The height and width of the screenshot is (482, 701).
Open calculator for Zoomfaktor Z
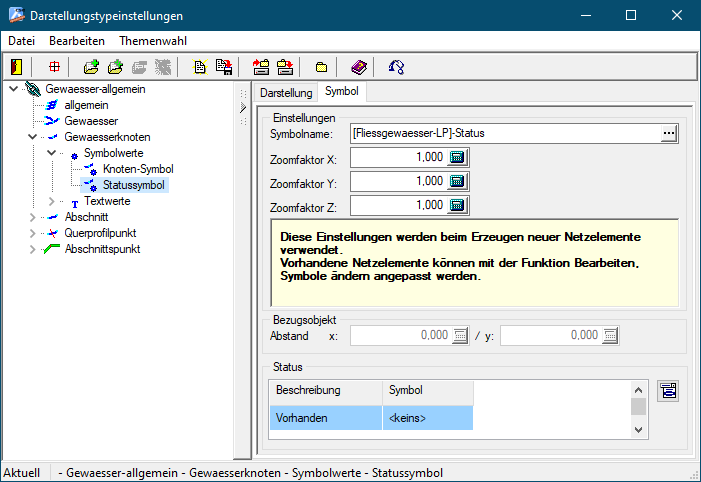457,205
